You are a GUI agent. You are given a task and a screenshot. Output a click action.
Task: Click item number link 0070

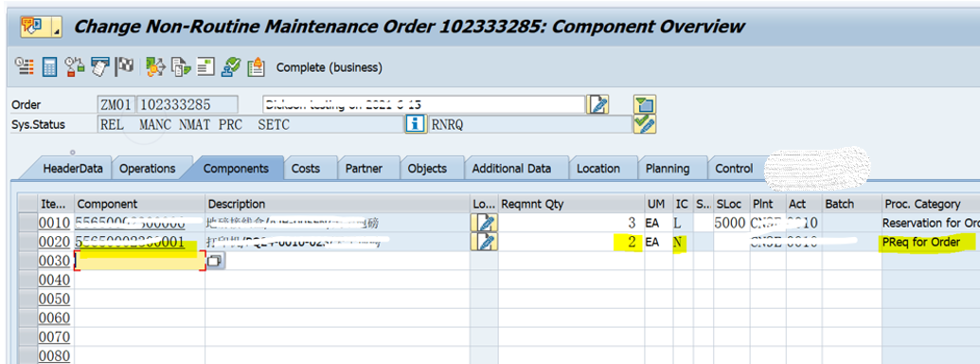[54, 337]
